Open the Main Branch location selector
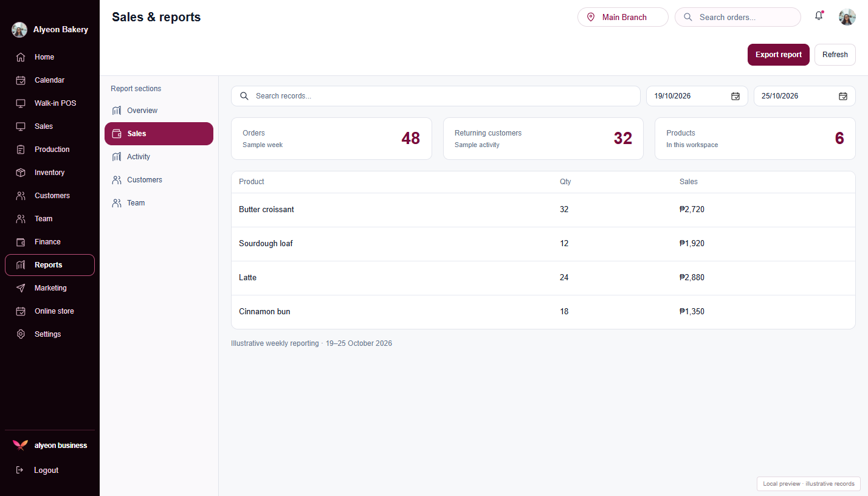This screenshot has height=496, width=868. 623,17
